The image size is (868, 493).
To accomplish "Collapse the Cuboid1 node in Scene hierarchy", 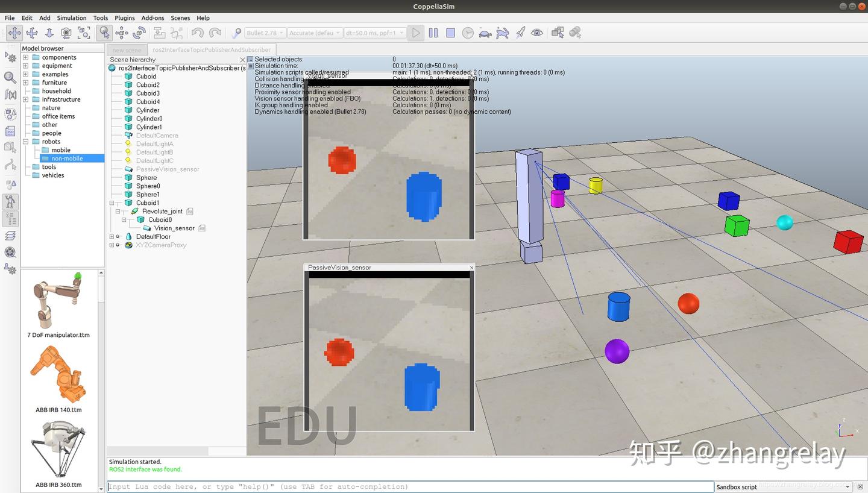I will [112, 203].
